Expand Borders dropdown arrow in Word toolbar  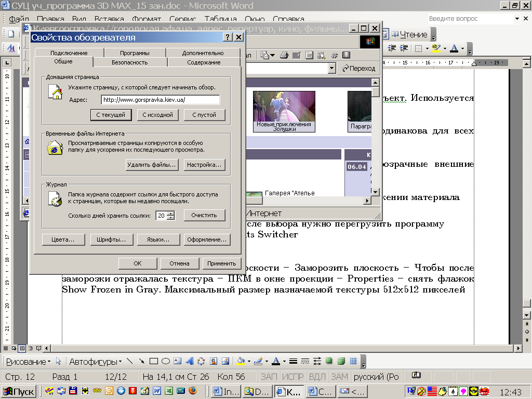[x=427, y=48]
